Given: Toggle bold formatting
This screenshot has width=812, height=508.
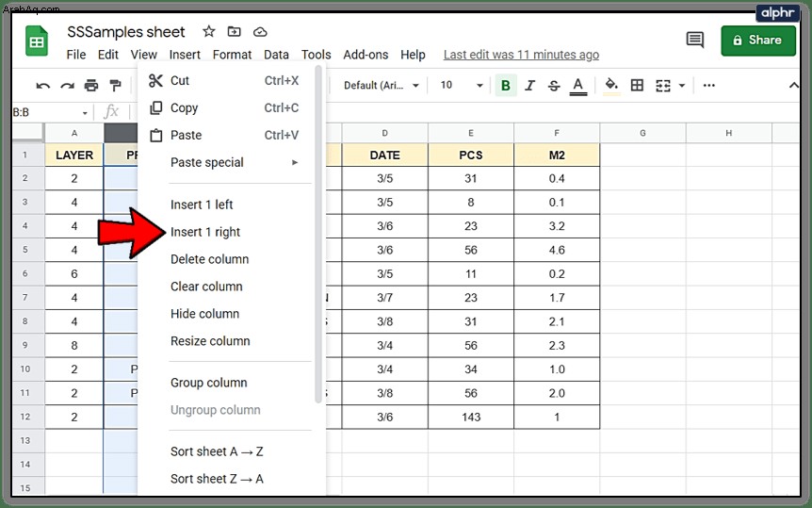Looking at the screenshot, I should pos(506,86).
